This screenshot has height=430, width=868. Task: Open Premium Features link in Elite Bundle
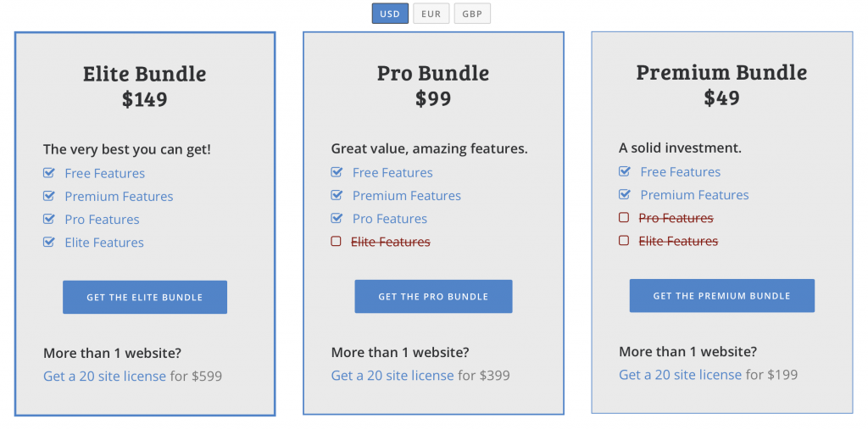[x=119, y=196]
